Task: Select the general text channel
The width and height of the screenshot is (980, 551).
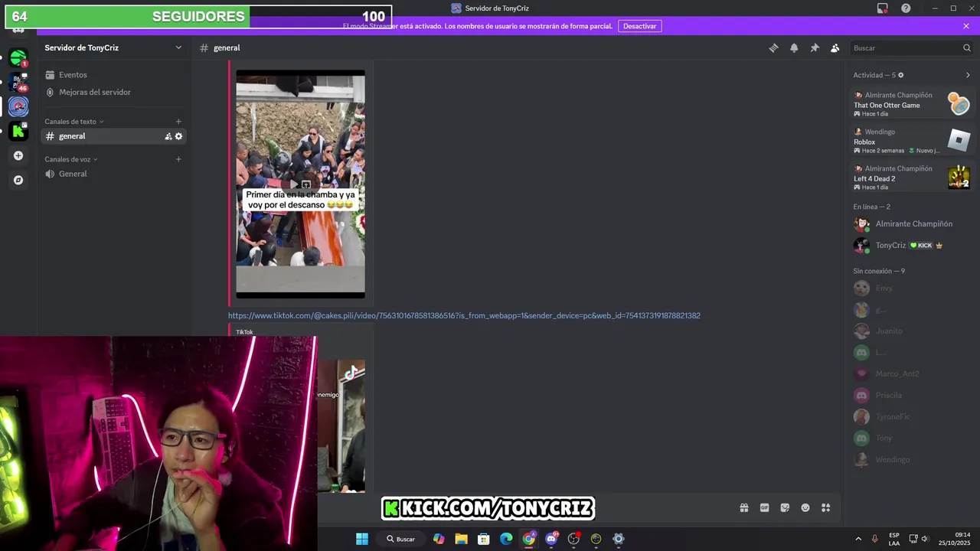Action: coord(113,136)
